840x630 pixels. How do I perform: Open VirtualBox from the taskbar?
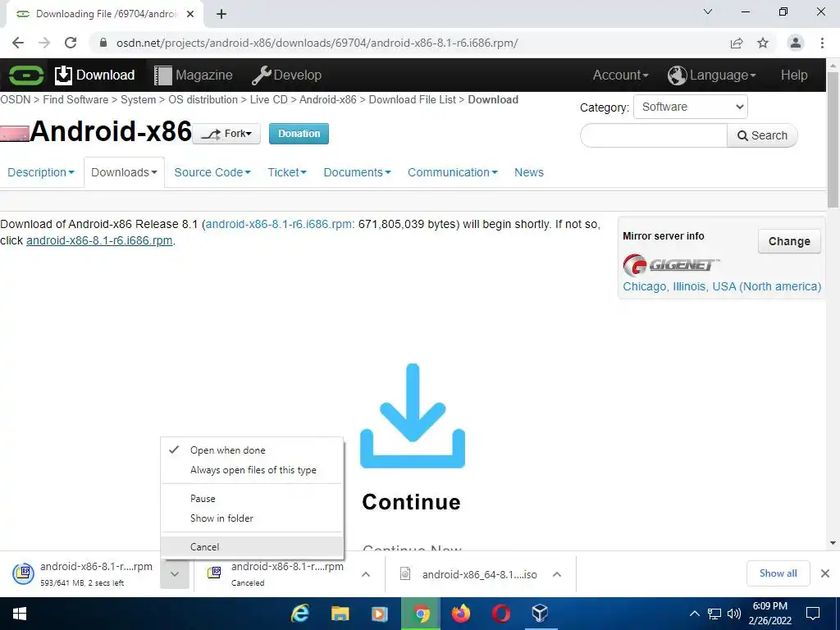[x=540, y=614]
